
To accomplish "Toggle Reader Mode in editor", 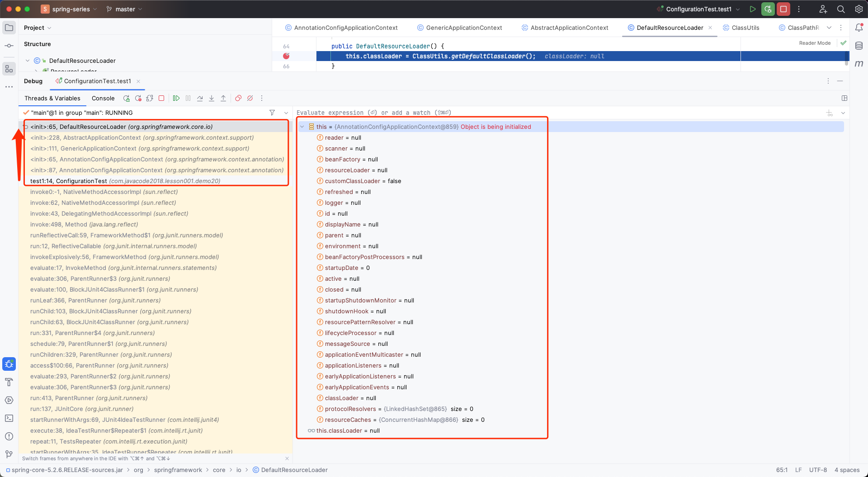I will pos(815,43).
